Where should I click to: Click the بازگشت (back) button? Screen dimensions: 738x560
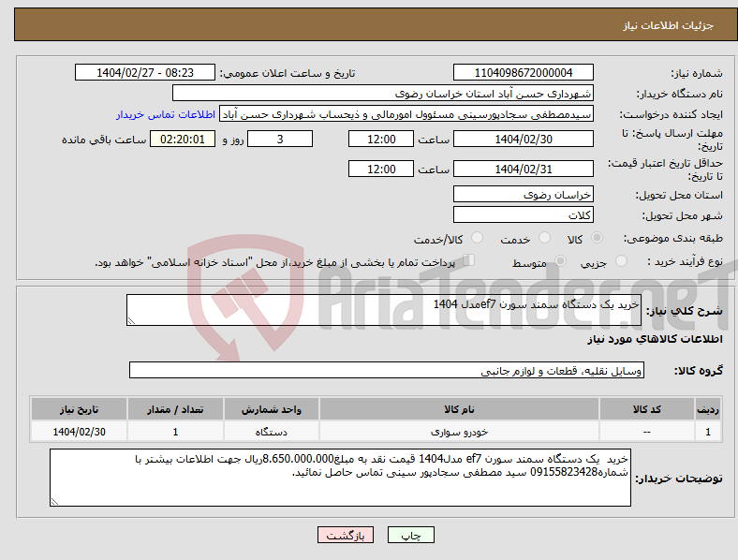[x=346, y=535]
